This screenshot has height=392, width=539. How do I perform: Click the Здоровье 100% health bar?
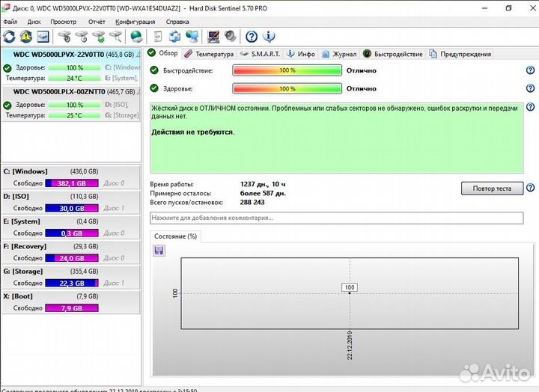(x=287, y=88)
